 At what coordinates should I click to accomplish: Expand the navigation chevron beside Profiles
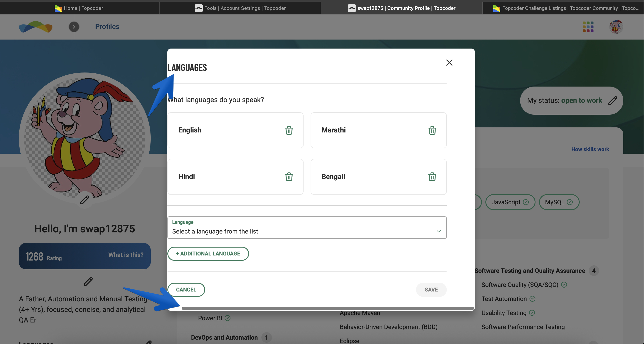[74, 27]
